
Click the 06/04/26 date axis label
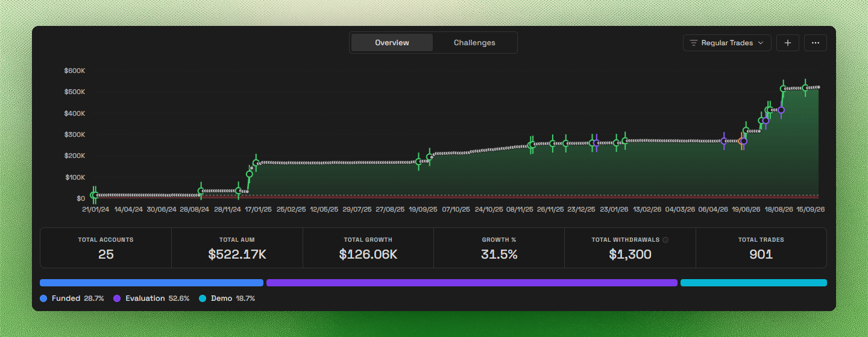(x=713, y=210)
